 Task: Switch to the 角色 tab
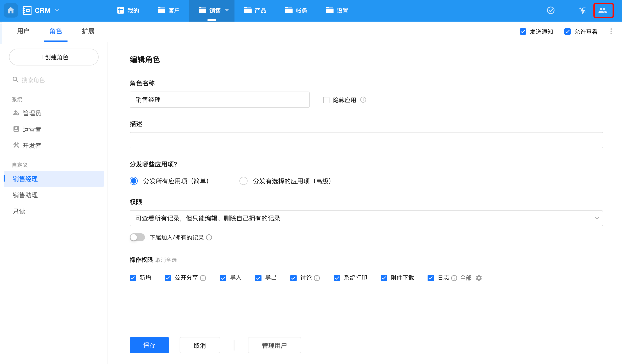point(56,31)
